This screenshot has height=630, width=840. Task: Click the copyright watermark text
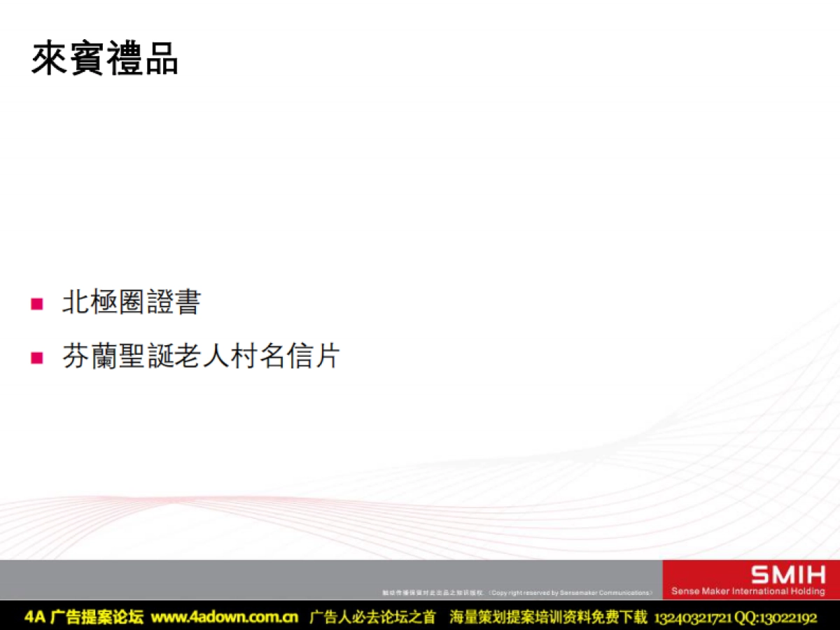[x=518, y=590]
